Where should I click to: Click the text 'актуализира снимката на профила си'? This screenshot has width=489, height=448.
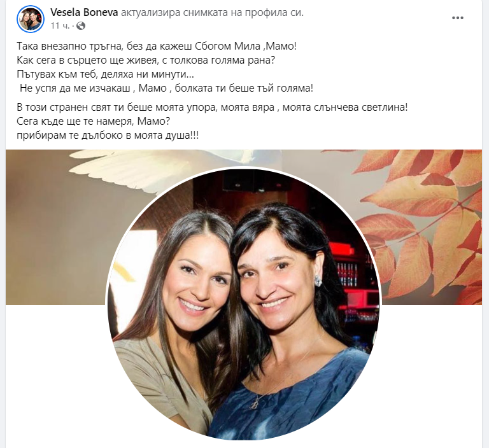(x=212, y=13)
